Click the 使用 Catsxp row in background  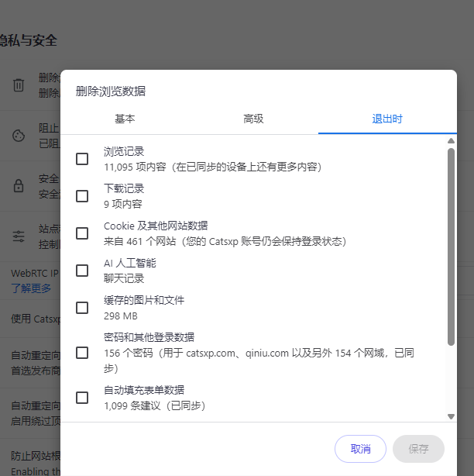[36, 319]
